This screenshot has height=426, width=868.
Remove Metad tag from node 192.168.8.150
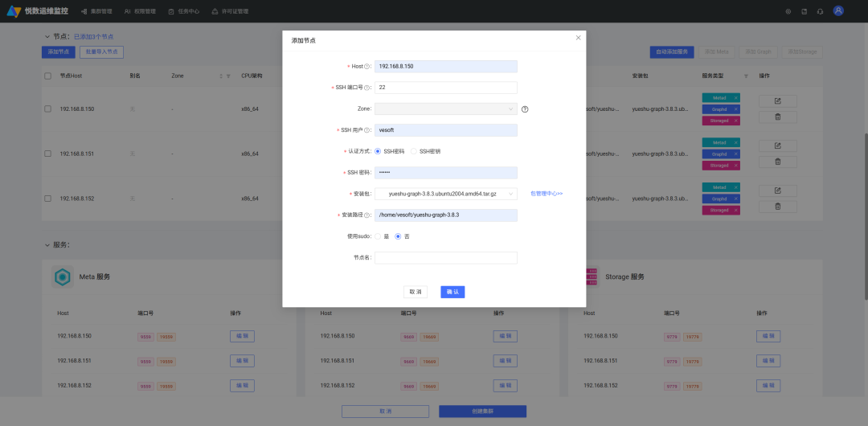click(x=735, y=97)
